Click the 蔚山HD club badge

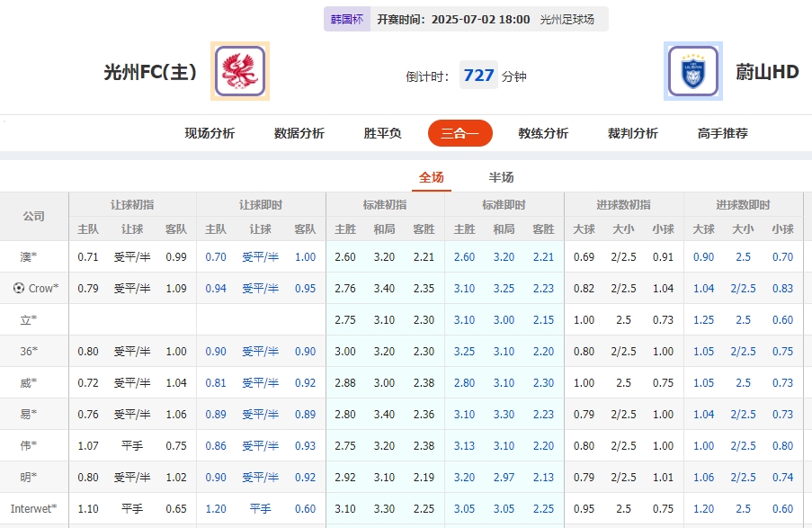pyautogui.click(x=692, y=70)
